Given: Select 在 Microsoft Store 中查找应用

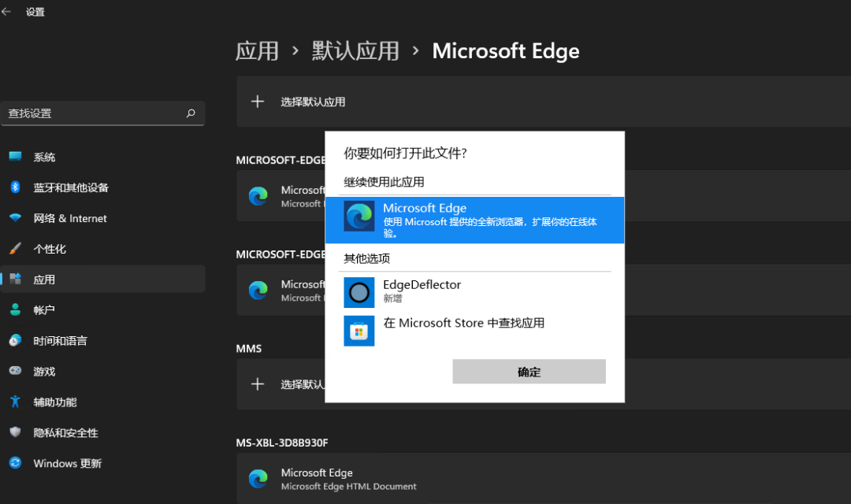Looking at the screenshot, I should [474, 330].
